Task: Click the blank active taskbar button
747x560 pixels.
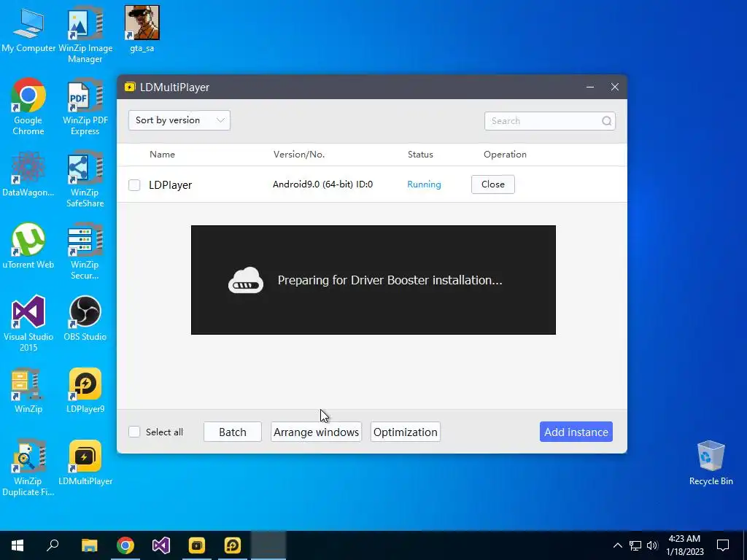Action: [268, 545]
